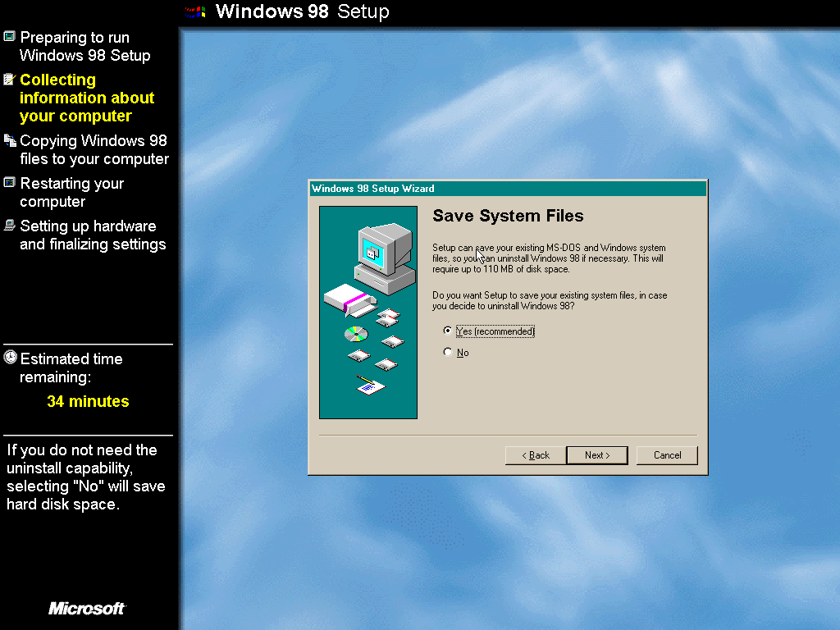Screen dimensions: 840x630
Task: Click the 'Copying Windows 98 files' step text
Action: coord(94,149)
